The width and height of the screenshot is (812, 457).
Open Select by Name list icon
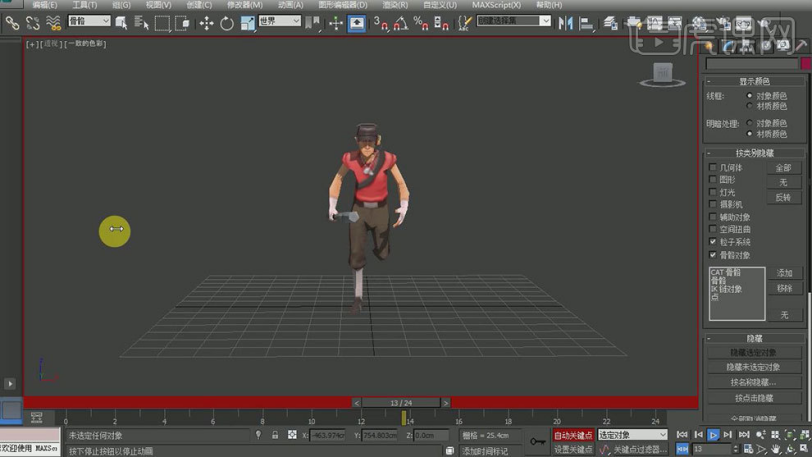coord(141,23)
